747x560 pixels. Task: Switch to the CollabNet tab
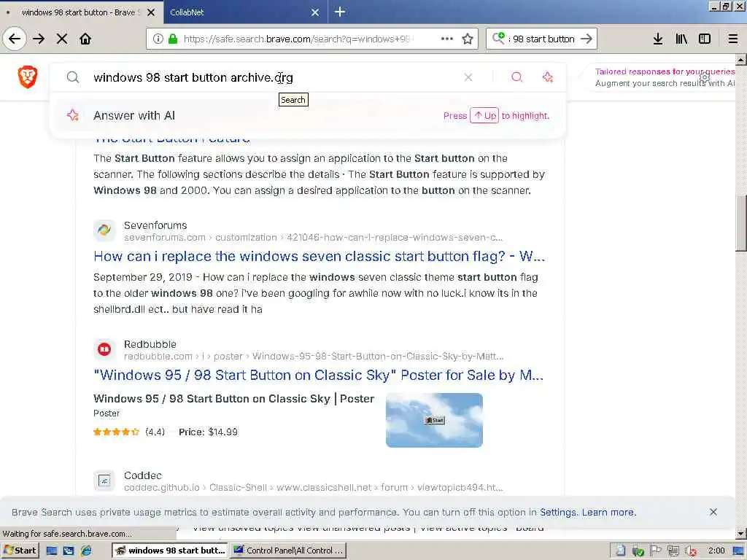[x=245, y=12]
